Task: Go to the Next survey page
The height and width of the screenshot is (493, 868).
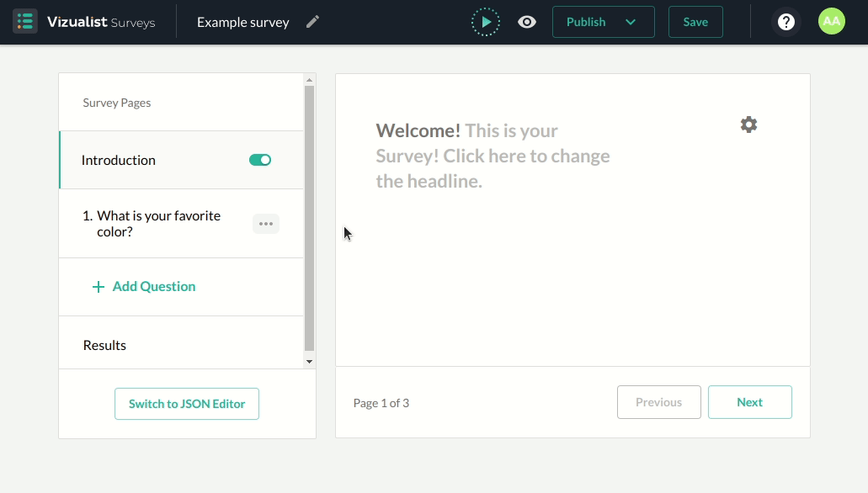Action: pos(749,402)
